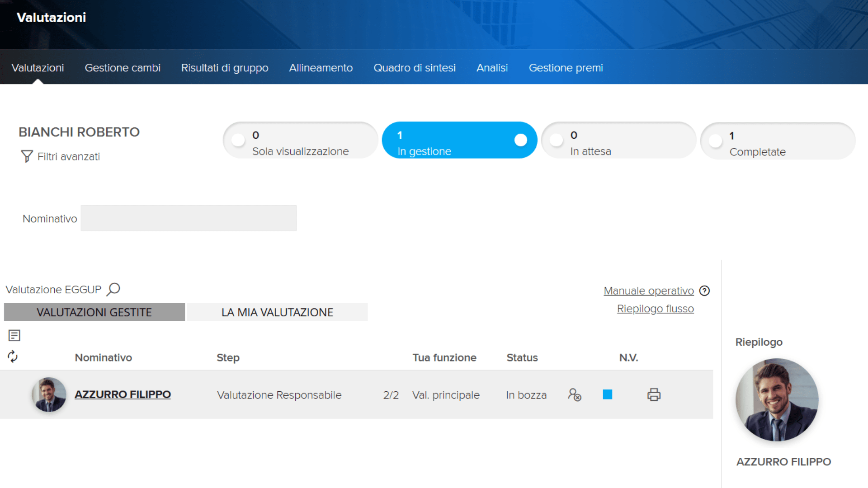The height and width of the screenshot is (488, 868).
Task: Click the 2/2 step counter cell
Action: tap(391, 395)
